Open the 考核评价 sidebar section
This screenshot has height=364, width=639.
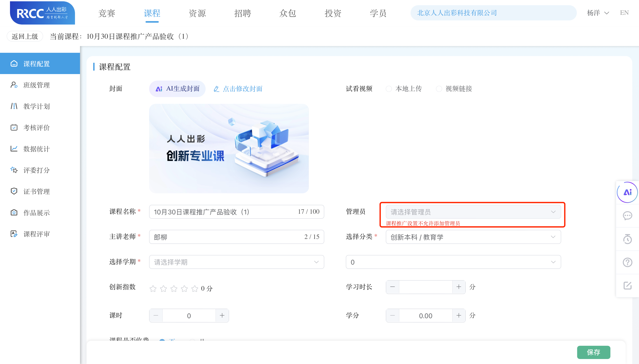pos(36,127)
